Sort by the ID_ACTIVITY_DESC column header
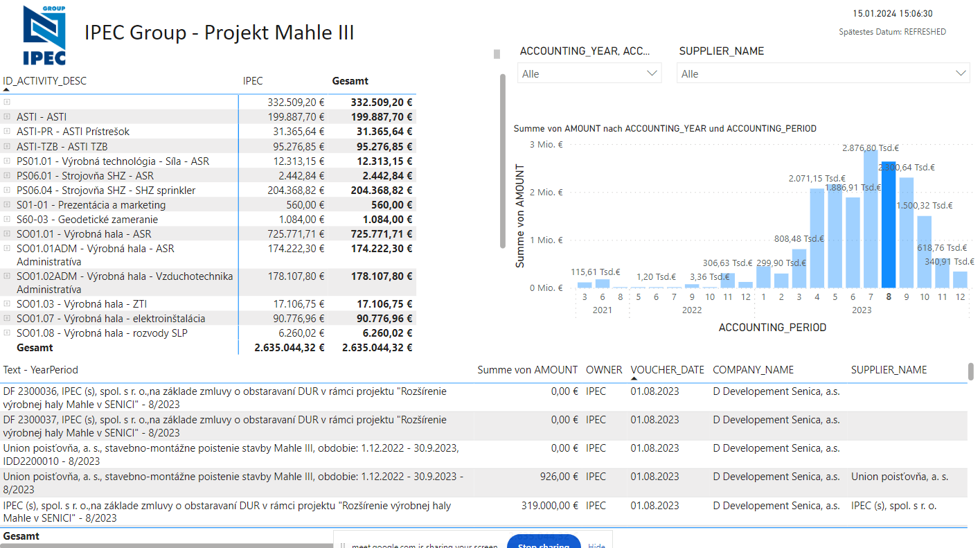 point(45,81)
